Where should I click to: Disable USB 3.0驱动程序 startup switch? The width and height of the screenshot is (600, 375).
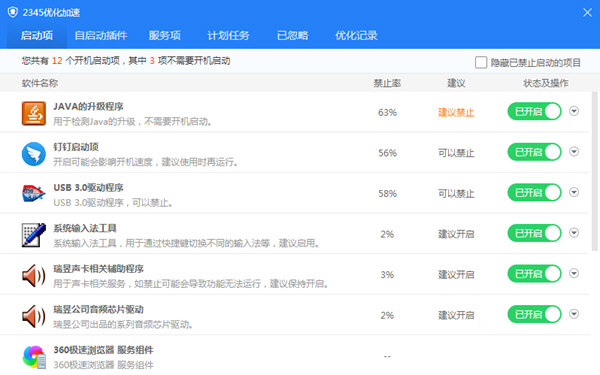(x=534, y=193)
